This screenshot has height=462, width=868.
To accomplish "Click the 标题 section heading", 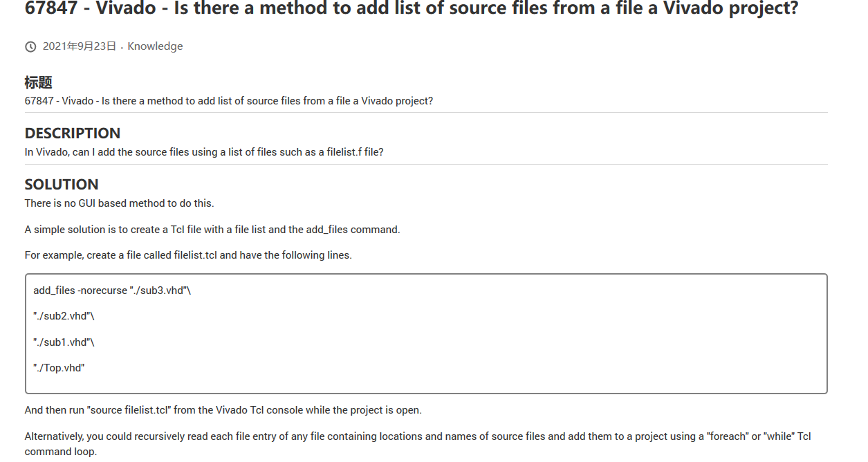I will tap(39, 82).
